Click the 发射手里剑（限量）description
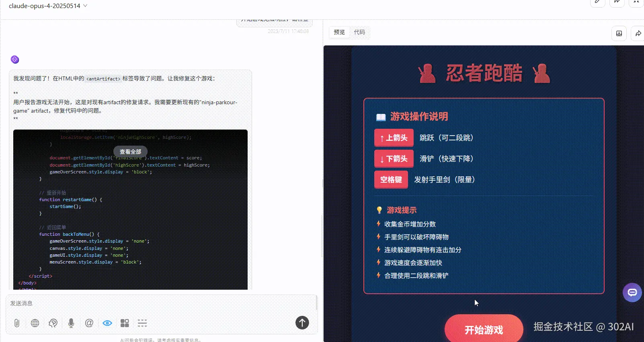Viewport: 644px width, 342px height. pyautogui.click(x=446, y=179)
